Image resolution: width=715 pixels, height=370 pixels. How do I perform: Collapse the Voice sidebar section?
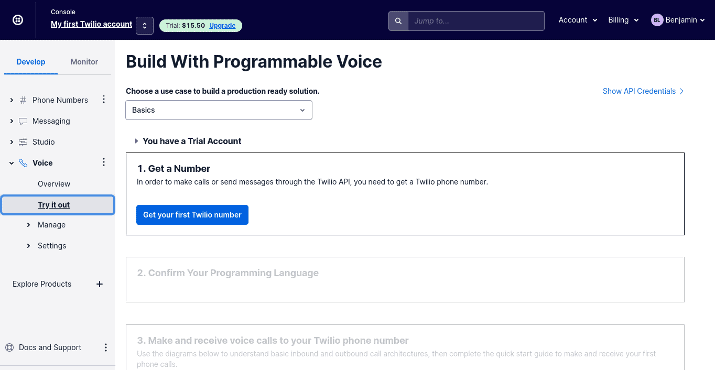tap(11, 163)
